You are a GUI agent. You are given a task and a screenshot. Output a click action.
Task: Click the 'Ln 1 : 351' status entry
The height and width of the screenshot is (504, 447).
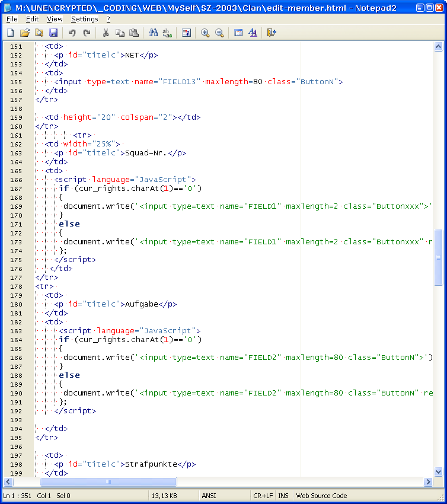coord(17,496)
